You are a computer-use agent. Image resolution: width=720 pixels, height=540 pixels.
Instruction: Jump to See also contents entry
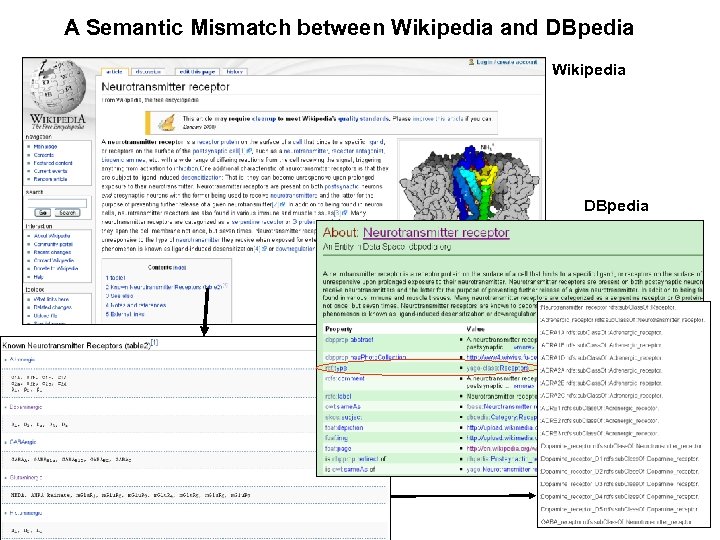(119, 296)
